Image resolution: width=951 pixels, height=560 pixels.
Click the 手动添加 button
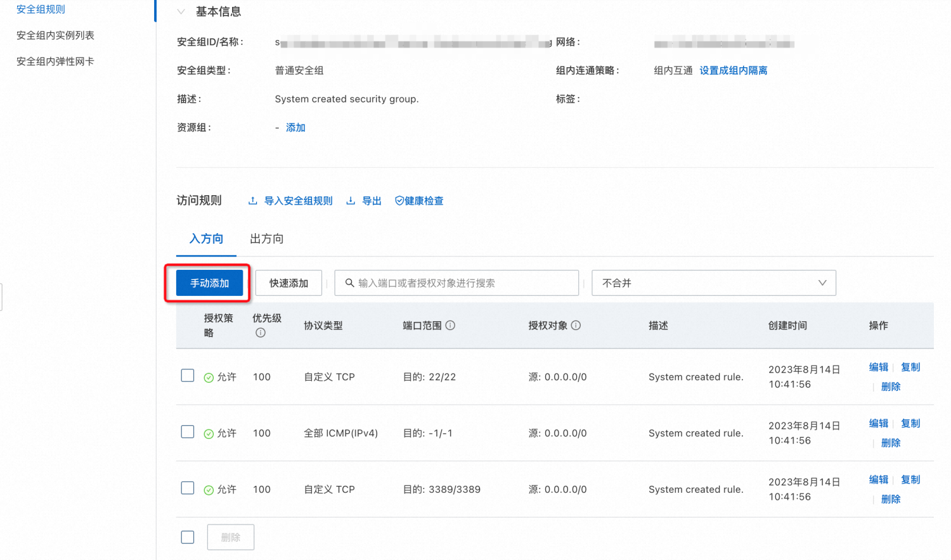click(210, 283)
